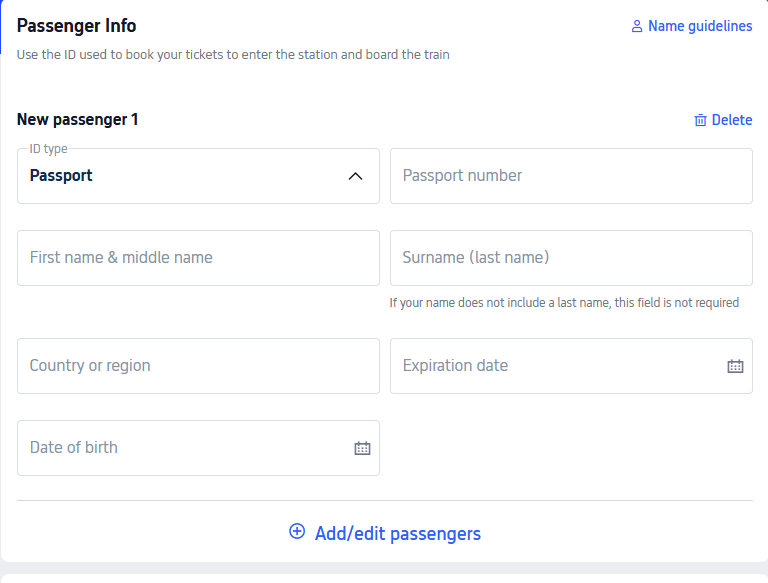Click the person icon beside Name guidelines
This screenshot has width=768, height=583.
pyautogui.click(x=636, y=27)
